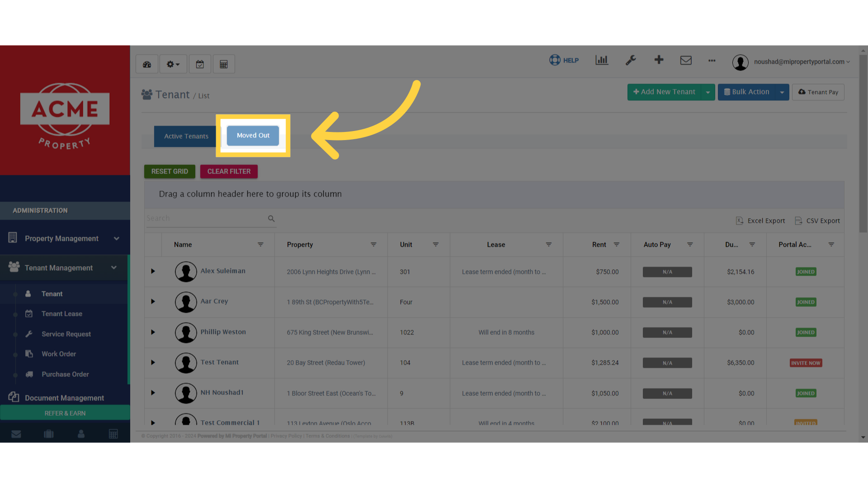Collapse Tenant Management sidebar menu
The image size is (868, 488).
pyautogui.click(x=64, y=268)
